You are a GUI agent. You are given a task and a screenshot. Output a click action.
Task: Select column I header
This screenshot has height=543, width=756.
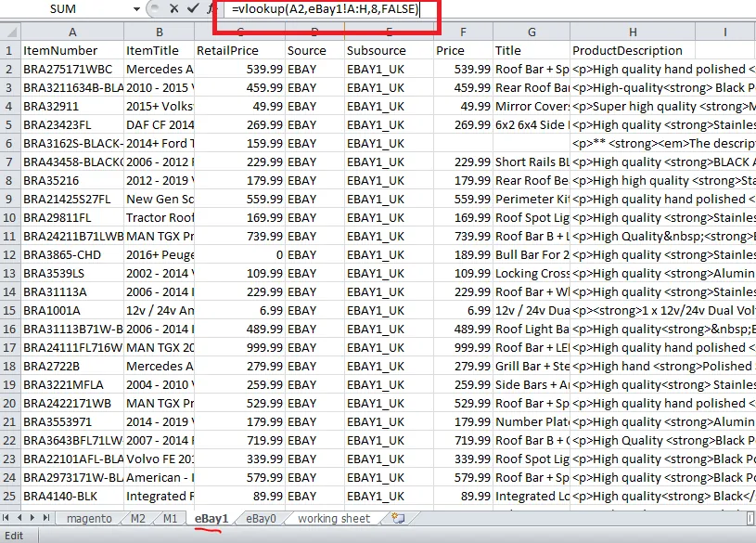pos(725,32)
